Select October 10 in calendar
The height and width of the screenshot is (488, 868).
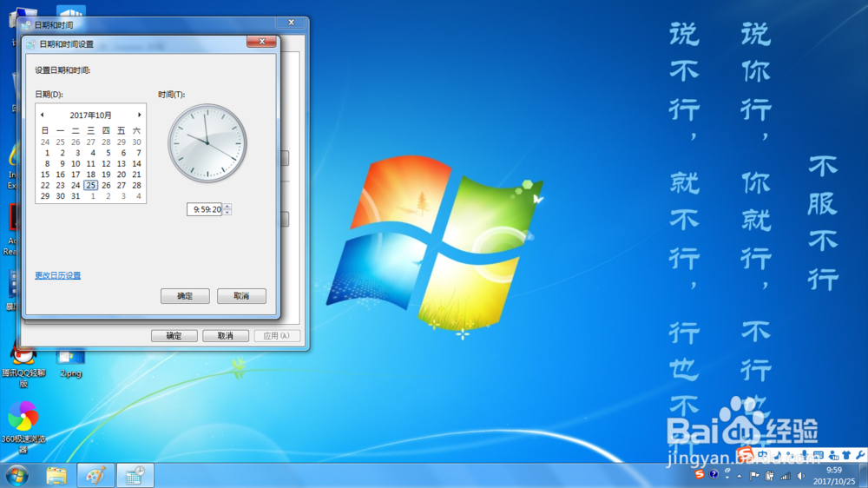pos(76,164)
